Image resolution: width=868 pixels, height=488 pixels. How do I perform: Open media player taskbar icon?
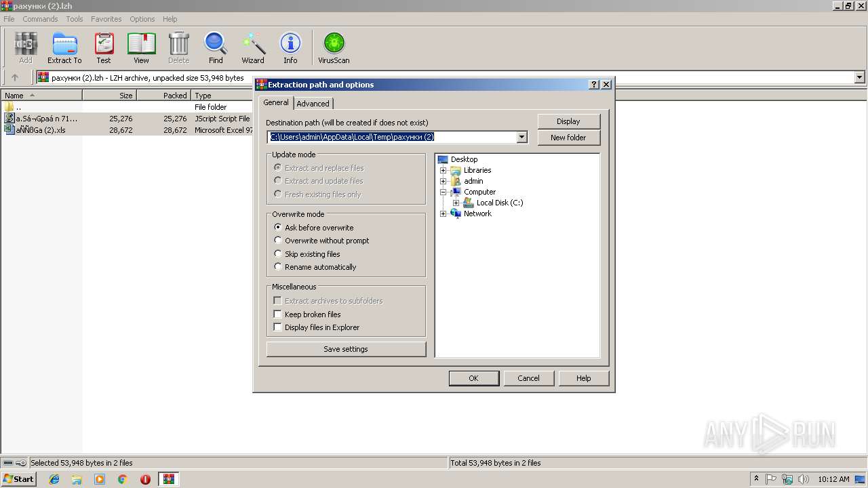click(100, 479)
